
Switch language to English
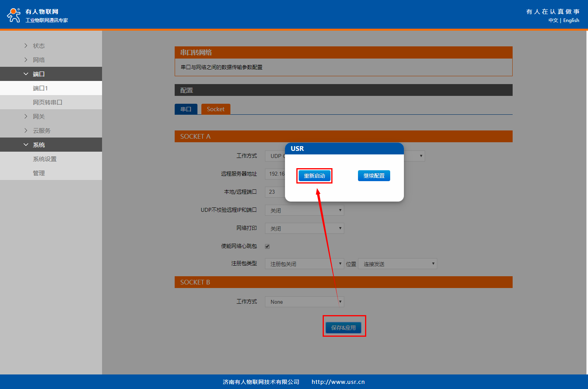(571, 20)
